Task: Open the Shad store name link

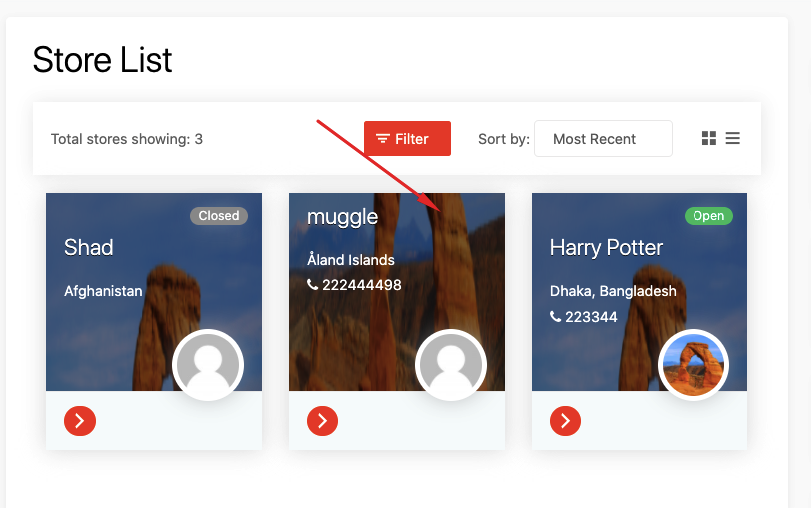Action: [x=88, y=247]
